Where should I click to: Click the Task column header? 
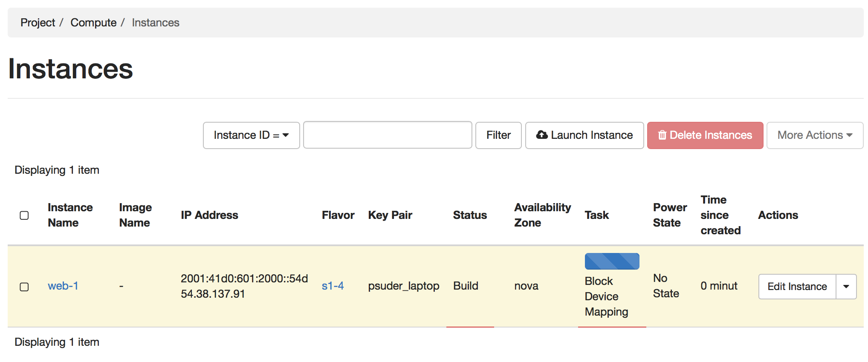(x=597, y=215)
